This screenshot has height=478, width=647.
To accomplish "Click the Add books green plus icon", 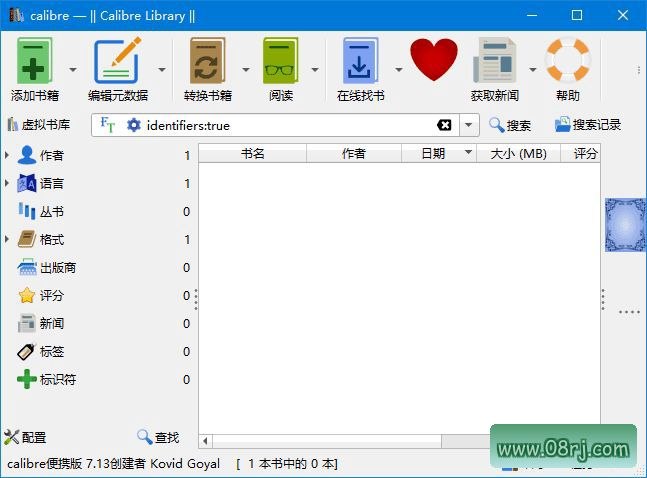I will point(35,60).
